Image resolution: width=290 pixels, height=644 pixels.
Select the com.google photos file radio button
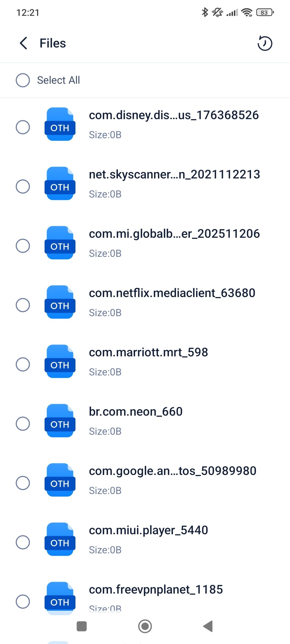[x=23, y=483]
